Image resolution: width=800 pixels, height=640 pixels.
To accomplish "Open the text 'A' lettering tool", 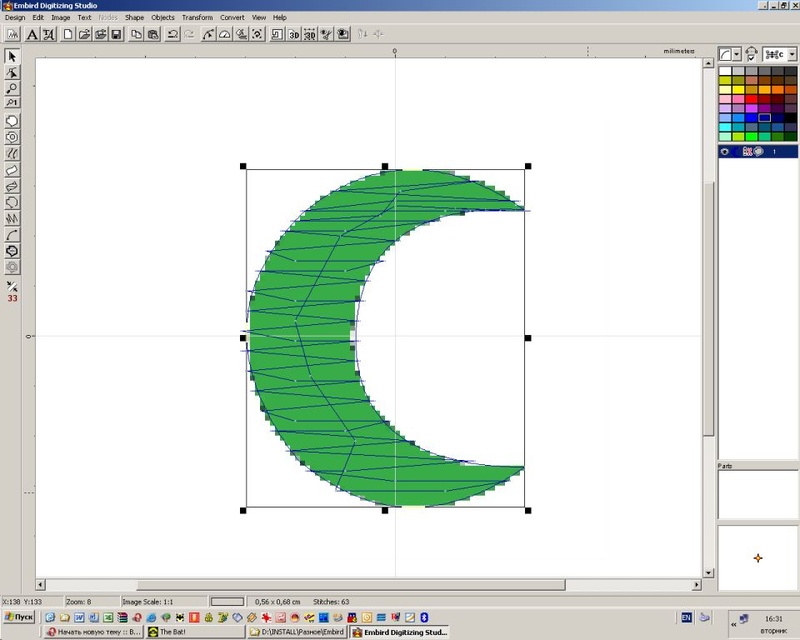I will 32,35.
